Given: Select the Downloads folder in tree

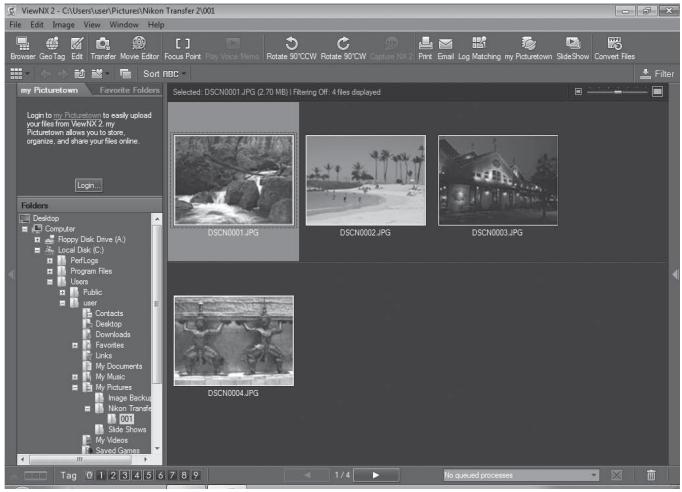Looking at the screenshot, I should pos(113,335).
